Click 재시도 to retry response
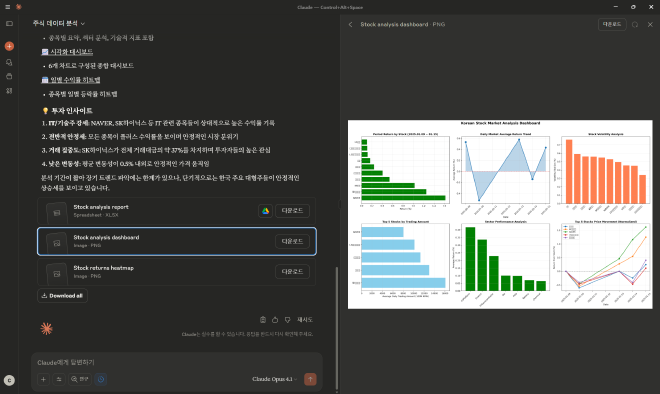 pos(305,320)
